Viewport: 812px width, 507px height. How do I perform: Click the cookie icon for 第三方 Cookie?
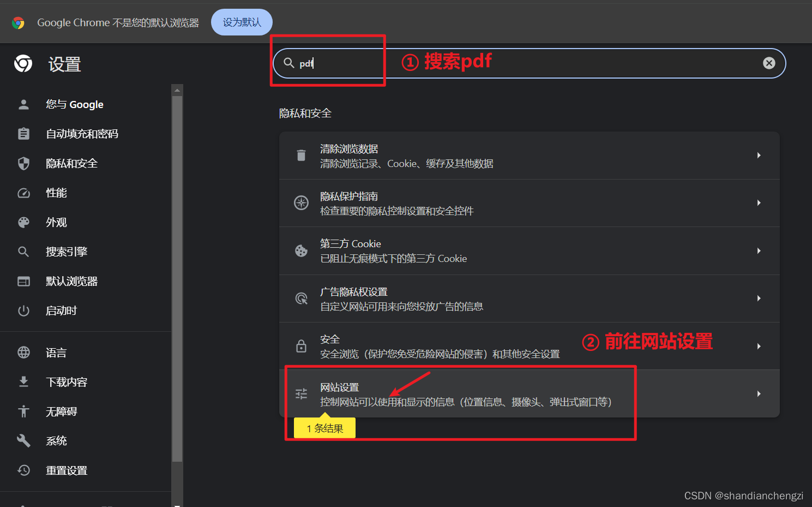[x=301, y=250]
